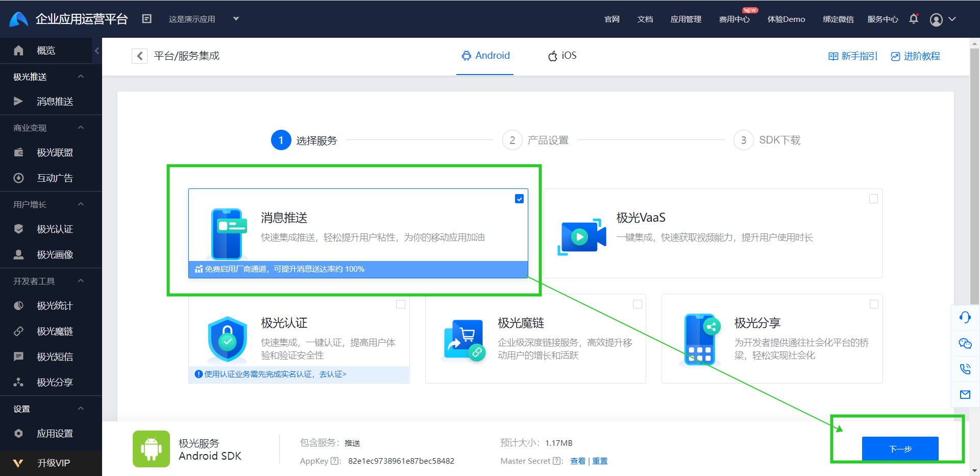Click the platform logo in header
980x476 pixels.
coord(18,19)
